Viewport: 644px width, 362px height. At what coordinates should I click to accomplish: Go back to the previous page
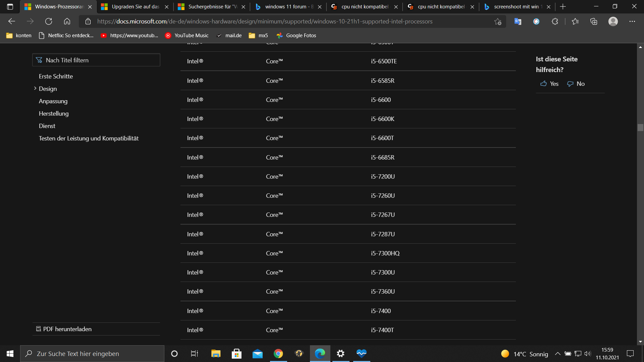click(12, 21)
